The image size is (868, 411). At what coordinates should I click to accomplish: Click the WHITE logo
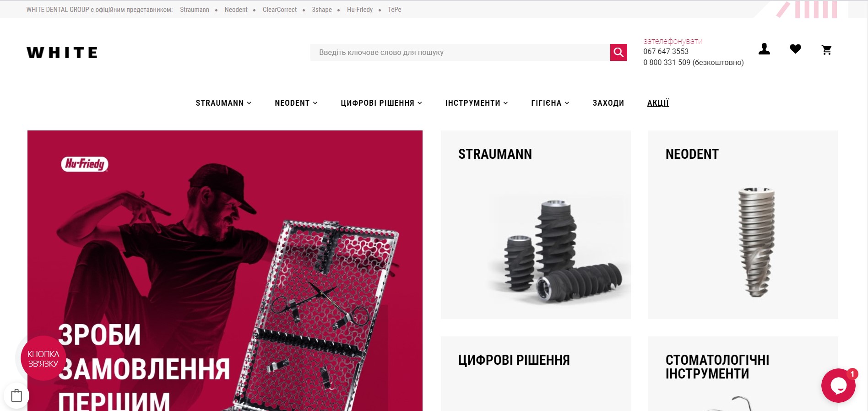pyautogui.click(x=62, y=53)
